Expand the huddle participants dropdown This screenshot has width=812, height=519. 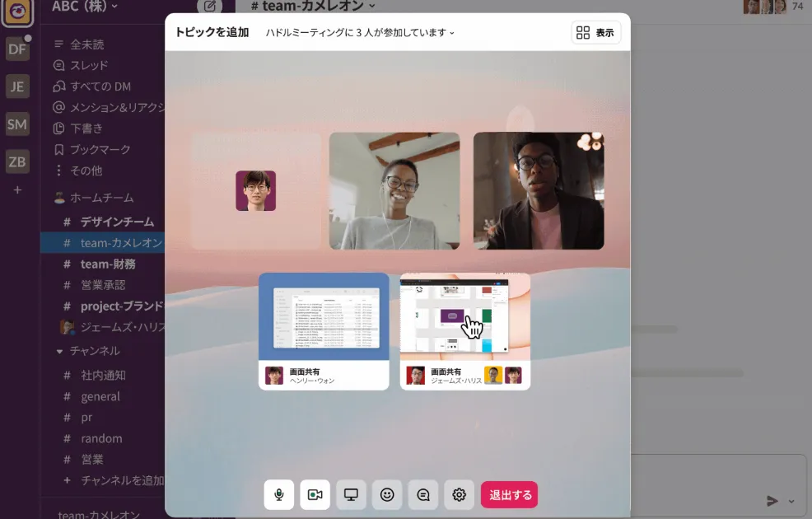coord(360,33)
